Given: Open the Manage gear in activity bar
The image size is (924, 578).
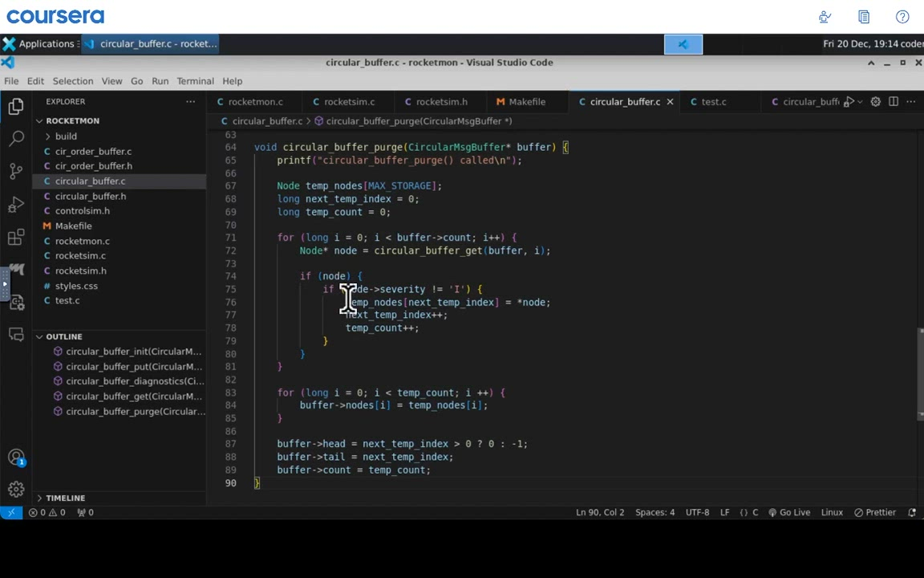Looking at the screenshot, I should click(16, 489).
